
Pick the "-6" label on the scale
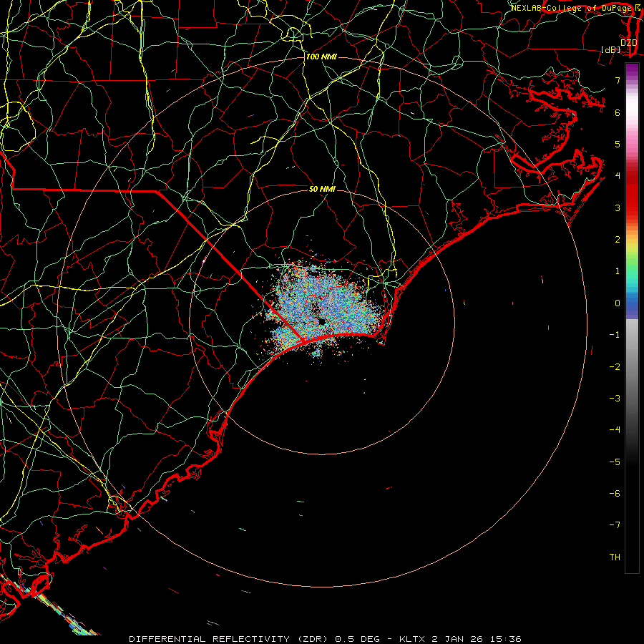615,494
